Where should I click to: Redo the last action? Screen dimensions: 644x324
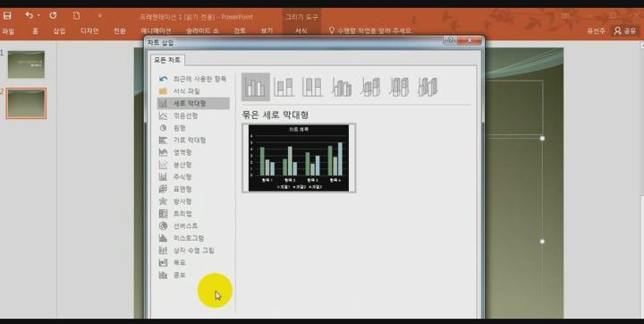click(x=53, y=15)
